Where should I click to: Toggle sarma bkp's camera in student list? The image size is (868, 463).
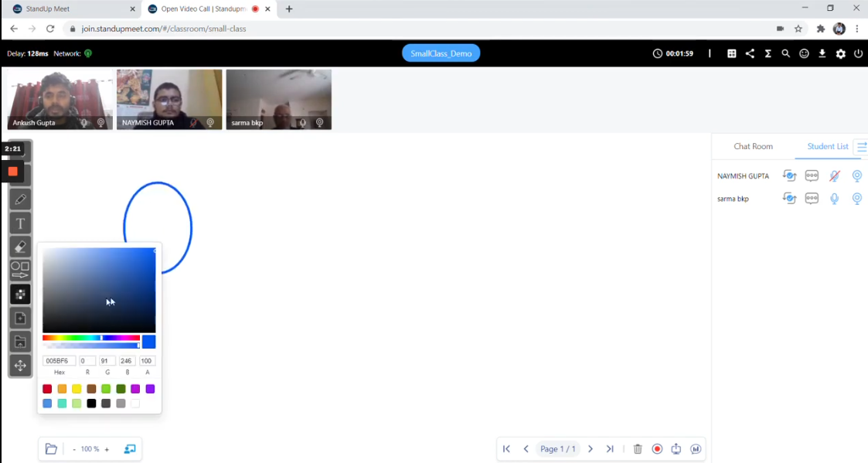point(857,199)
